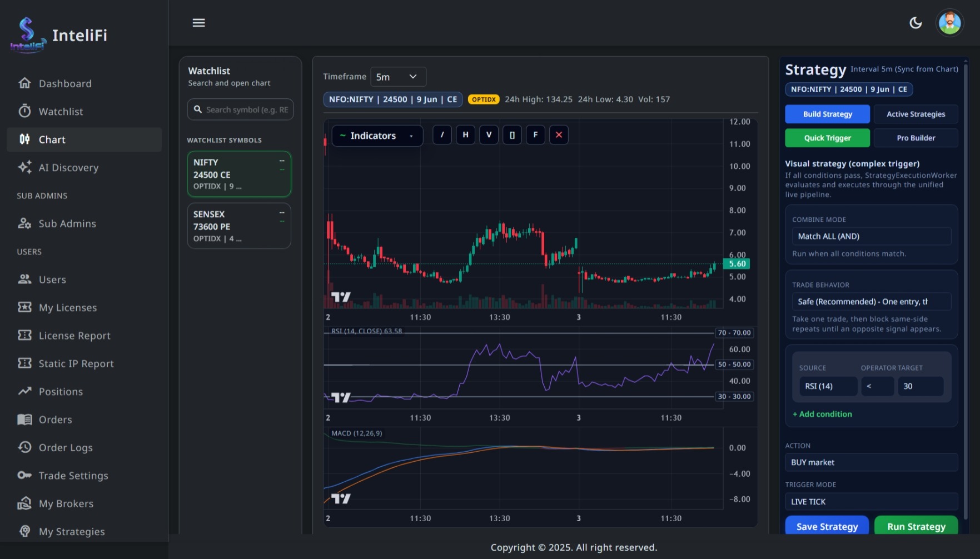Open the operator less-than dropdown

(877, 386)
